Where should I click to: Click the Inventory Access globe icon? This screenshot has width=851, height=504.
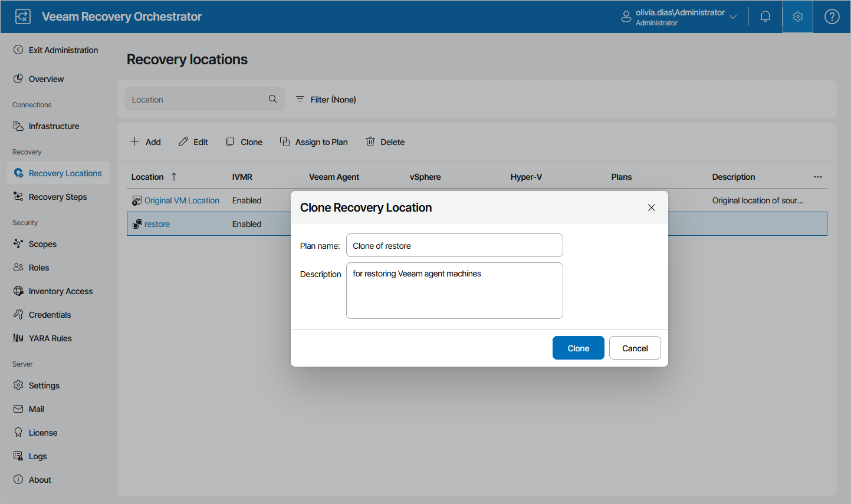pos(18,291)
